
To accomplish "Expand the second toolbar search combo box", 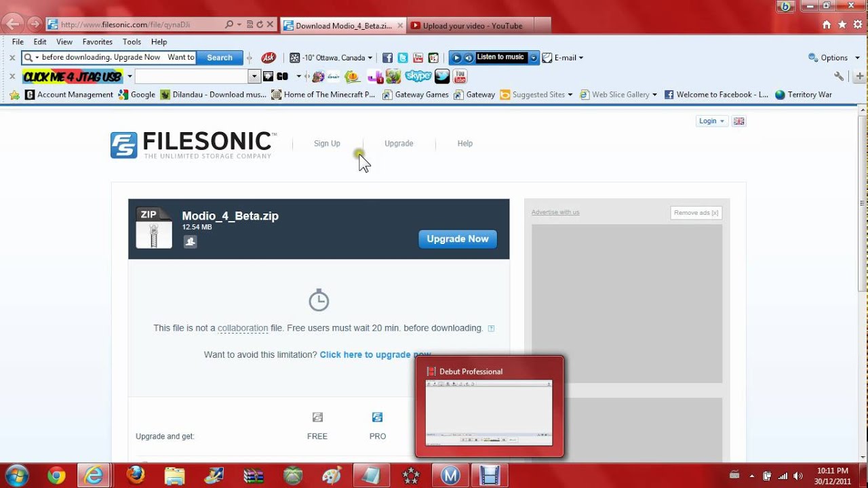I will tap(254, 77).
